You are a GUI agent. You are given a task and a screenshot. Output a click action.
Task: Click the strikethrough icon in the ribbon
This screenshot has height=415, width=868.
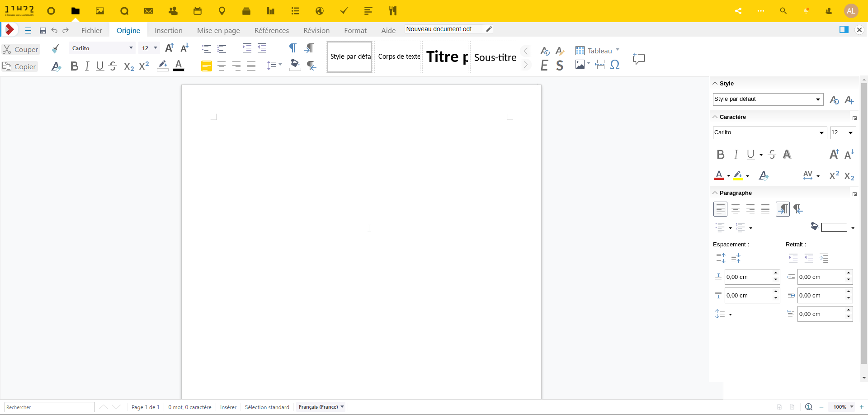point(113,66)
